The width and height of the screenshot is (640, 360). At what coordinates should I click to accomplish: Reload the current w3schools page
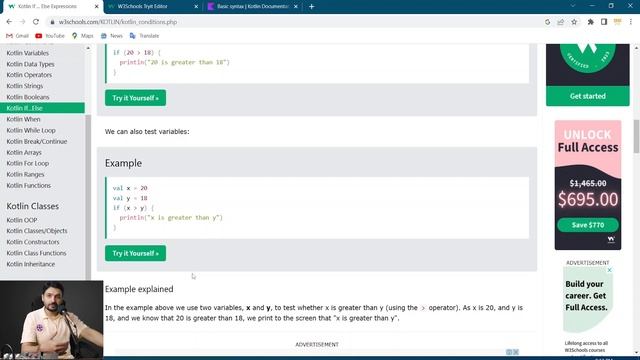pos(36,22)
